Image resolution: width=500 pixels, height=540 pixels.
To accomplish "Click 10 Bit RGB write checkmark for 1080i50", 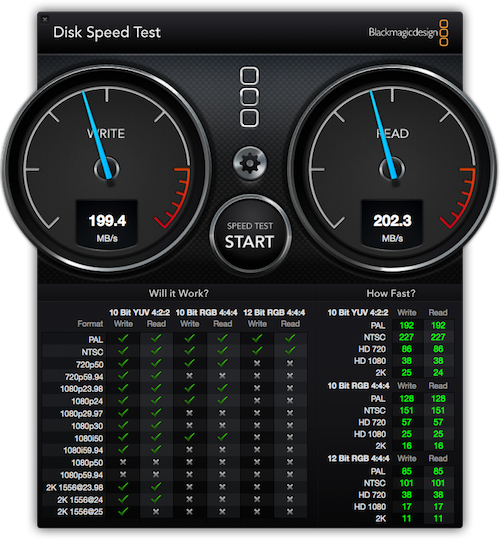I will click(x=189, y=437).
